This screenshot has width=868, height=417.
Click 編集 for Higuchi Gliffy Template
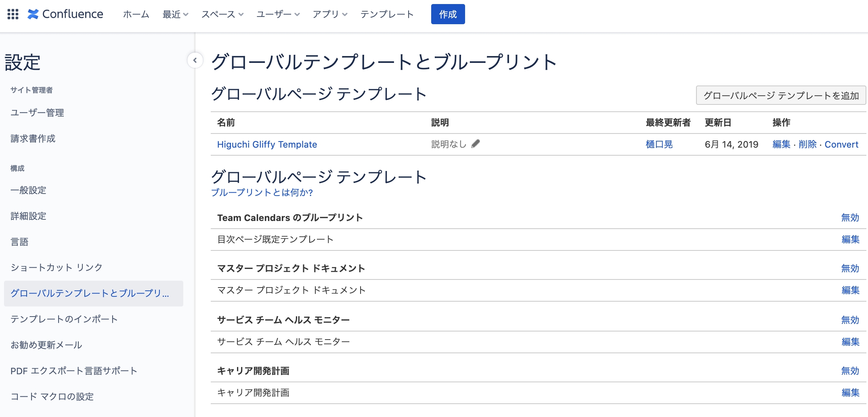click(x=781, y=144)
